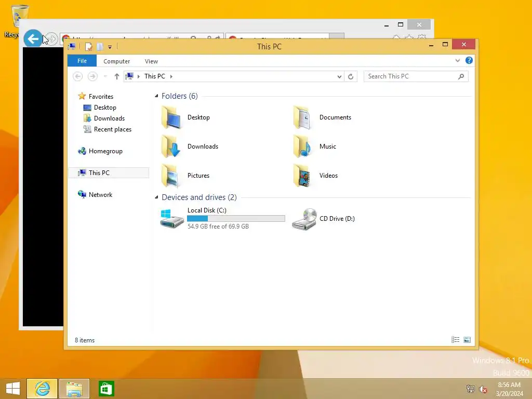Click the Properties quick access icon
The width and height of the screenshot is (532, 399).
(x=88, y=46)
